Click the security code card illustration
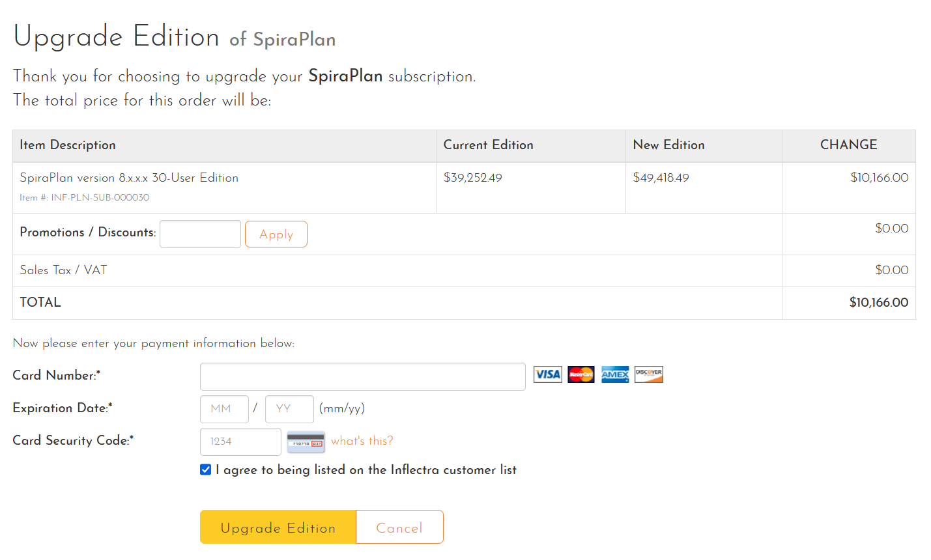Image resolution: width=931 pixels, height=560 pixels. coord(306,441)
